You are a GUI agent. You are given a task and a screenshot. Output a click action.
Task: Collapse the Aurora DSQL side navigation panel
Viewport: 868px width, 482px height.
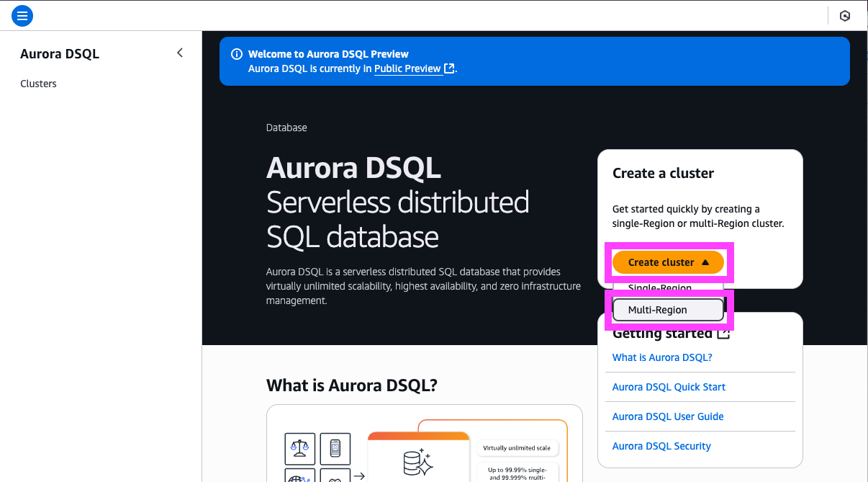[180, 53]
